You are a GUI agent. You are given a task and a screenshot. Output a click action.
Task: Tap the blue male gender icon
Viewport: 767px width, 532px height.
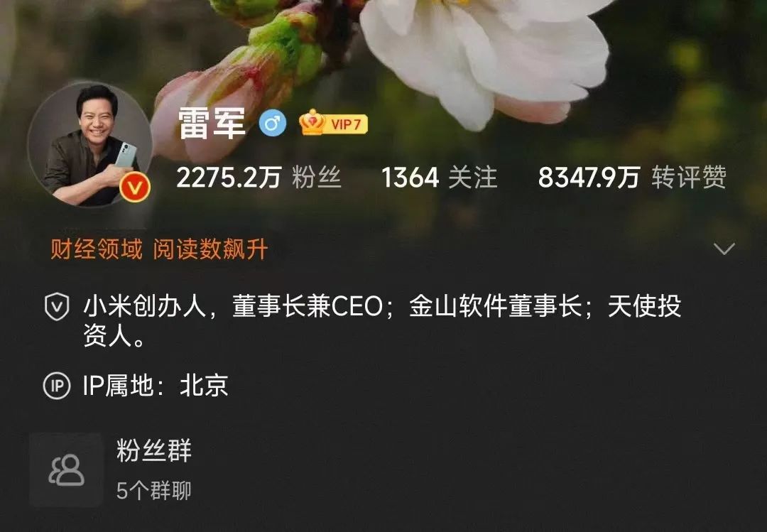pos(273,123)
